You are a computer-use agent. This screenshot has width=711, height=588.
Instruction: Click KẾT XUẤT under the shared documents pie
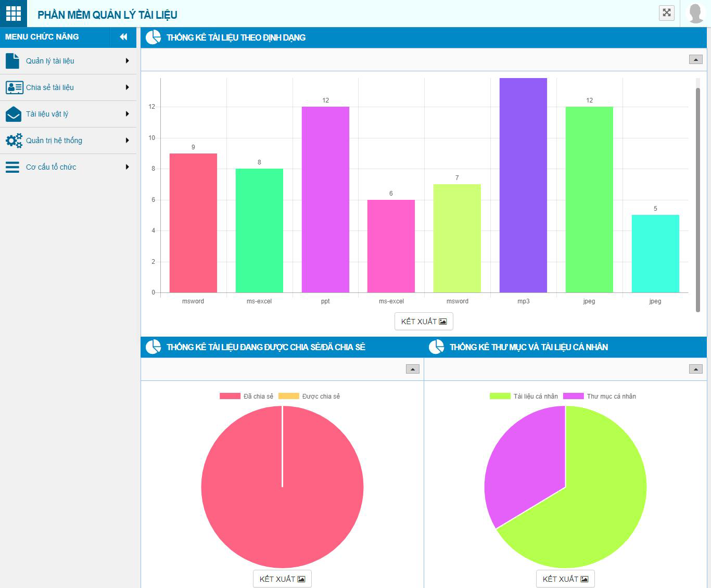coord(282,579)
